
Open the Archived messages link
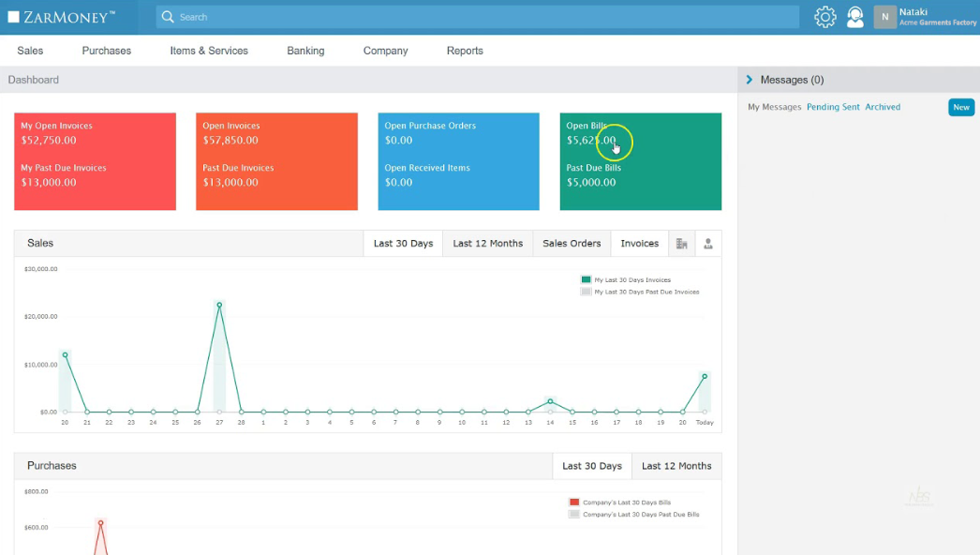point(883,107)
